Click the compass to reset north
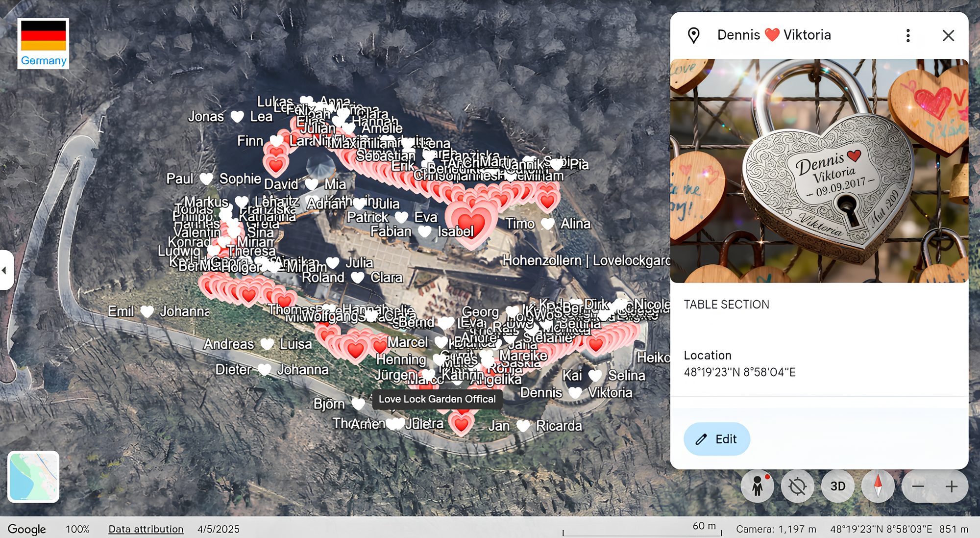 (878, 486)
